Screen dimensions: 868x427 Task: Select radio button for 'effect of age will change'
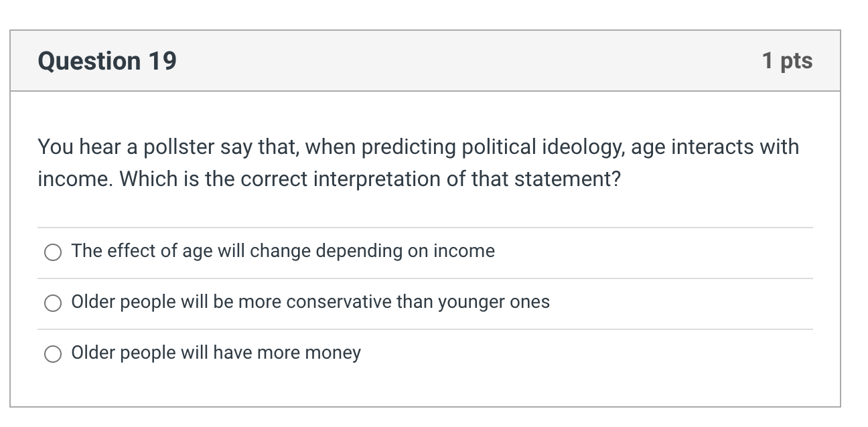[x=53, y=252]
